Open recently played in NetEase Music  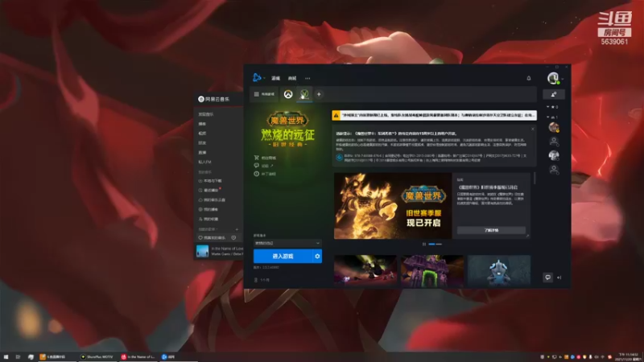[x=208, y=191]
